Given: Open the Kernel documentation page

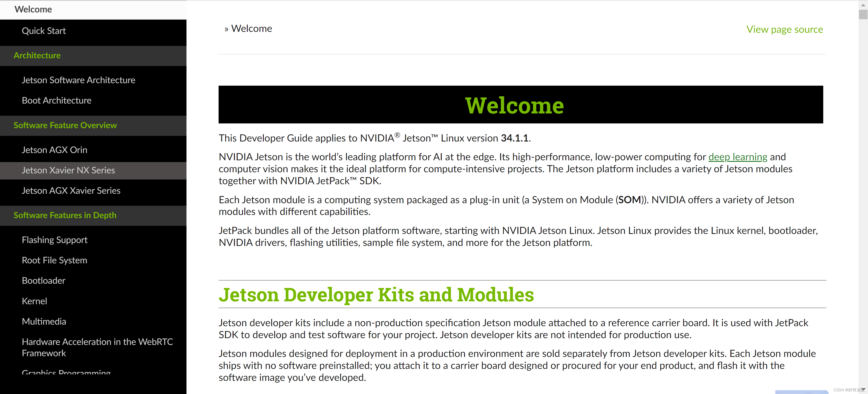Looking at the screenshot, I should 34,301.
